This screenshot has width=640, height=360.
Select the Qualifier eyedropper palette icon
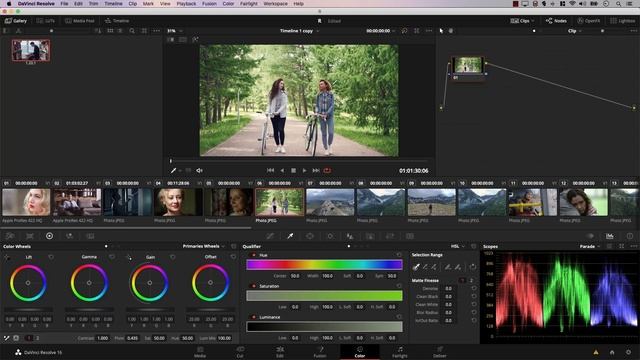pyautogui.click(x=290, y=236)
